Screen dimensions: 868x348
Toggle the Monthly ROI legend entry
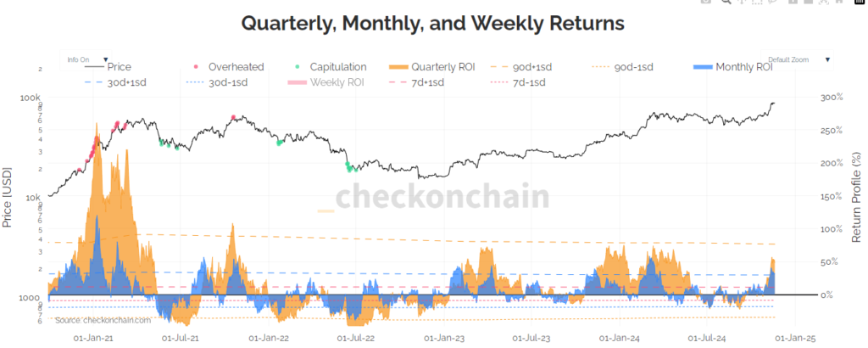(732, 67)
